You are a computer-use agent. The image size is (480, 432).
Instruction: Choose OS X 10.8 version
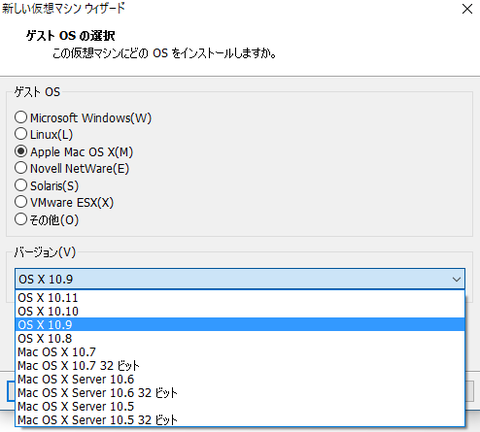click(240, 338)
